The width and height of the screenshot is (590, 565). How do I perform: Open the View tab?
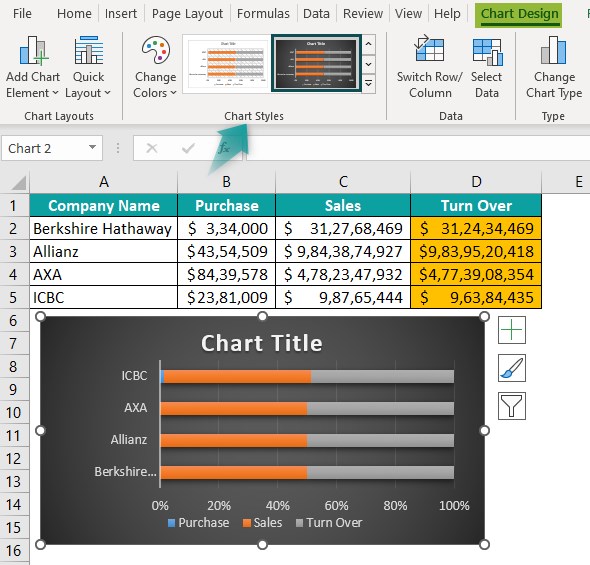pos(408,14)
